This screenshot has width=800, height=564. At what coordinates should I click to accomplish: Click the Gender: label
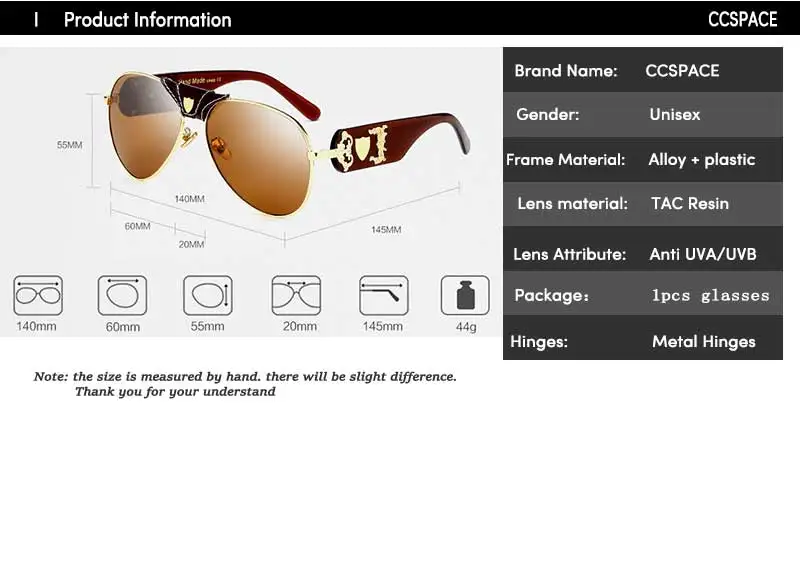548,114
